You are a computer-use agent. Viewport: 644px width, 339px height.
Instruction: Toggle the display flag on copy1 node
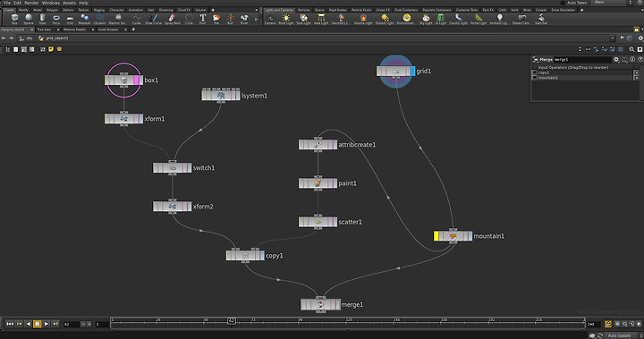tap(261, 256)
